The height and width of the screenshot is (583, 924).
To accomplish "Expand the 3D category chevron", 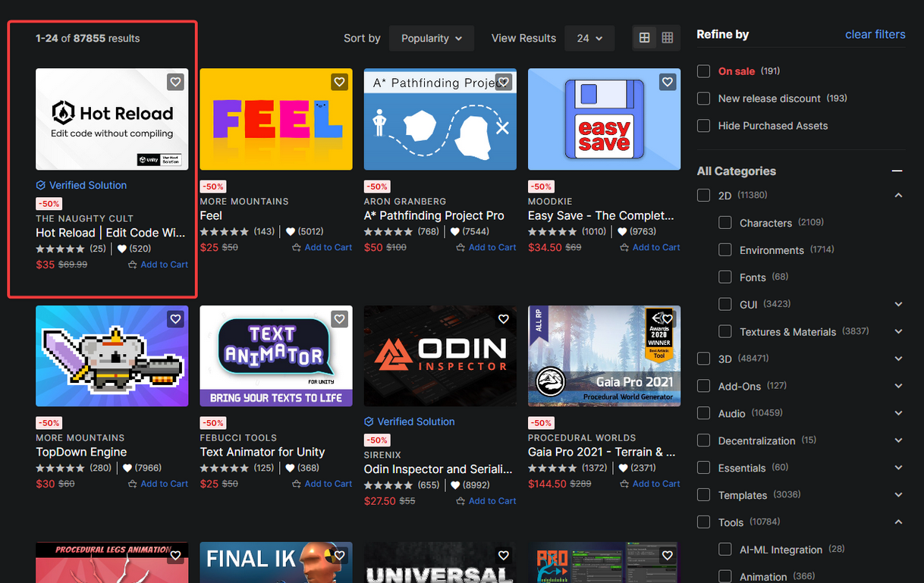I will coord(898,359).
